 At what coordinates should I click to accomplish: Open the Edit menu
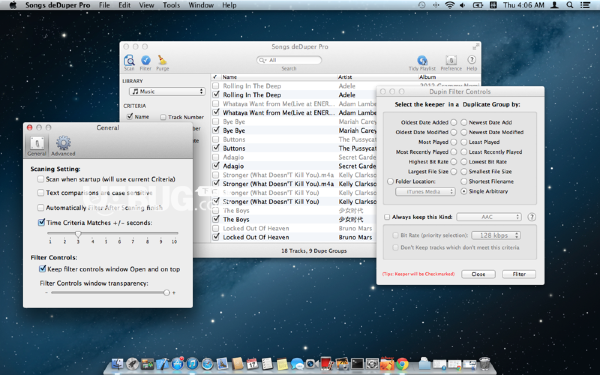(x=124, y=5)
